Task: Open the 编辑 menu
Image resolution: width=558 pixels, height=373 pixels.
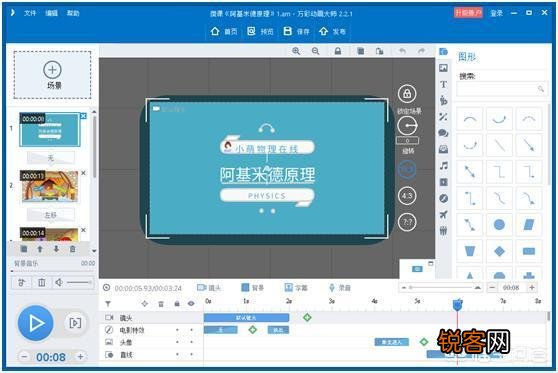Action: [52, 13]
